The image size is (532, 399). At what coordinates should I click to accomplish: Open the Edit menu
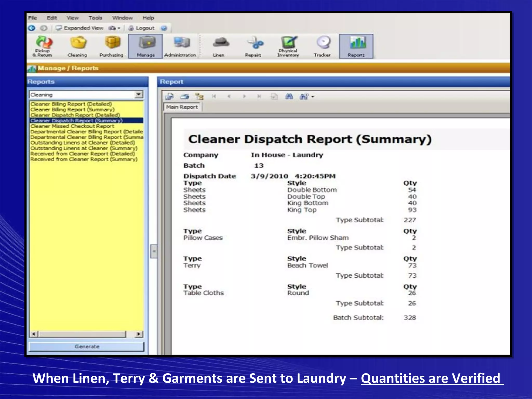tap(52, 18)
